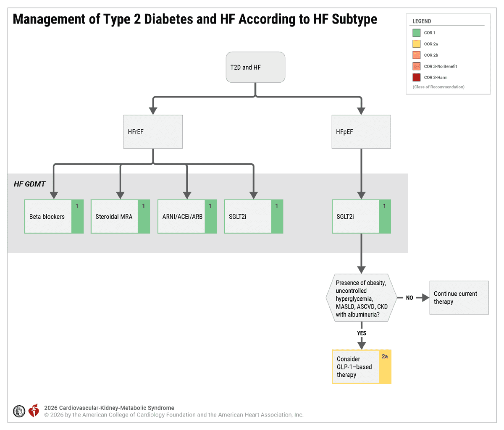
Task: Click the COR 2b orange legend swatch
Action: (x=416, y=55)
